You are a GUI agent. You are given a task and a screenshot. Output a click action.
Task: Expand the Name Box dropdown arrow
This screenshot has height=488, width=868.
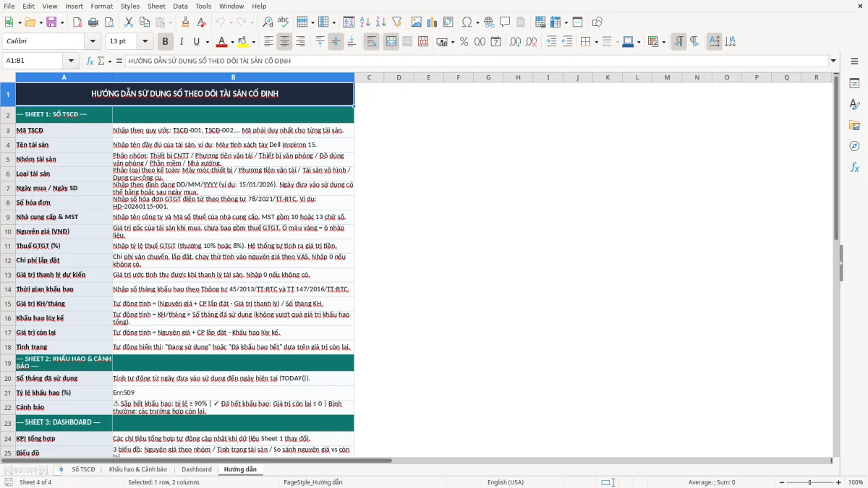(72, 61)
